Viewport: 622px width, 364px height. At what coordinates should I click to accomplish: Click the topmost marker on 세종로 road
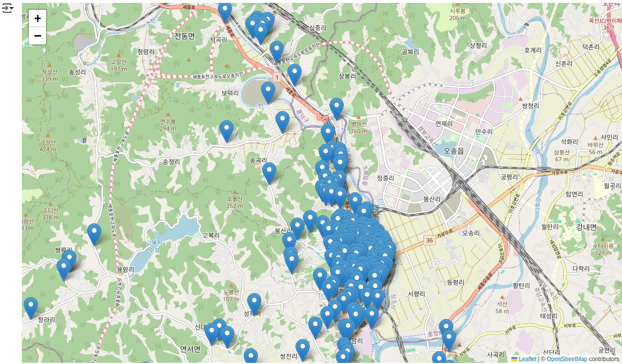tap(225, 11)
